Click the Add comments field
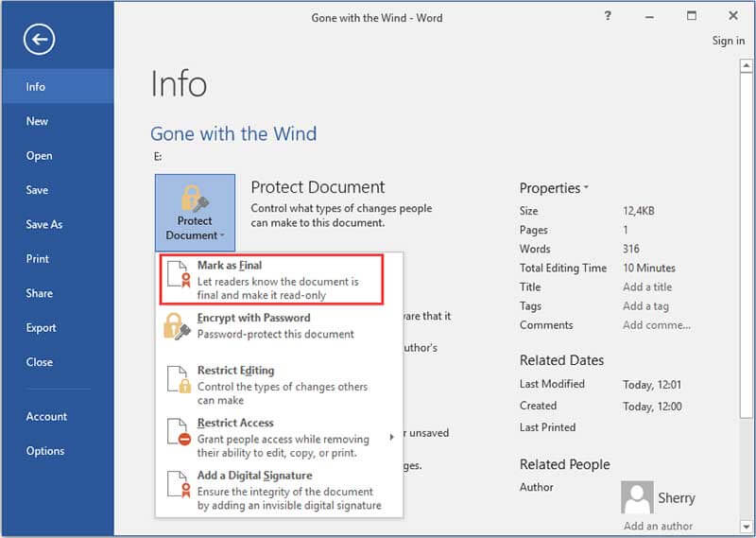The image size is (756, 538). [656, 324]
